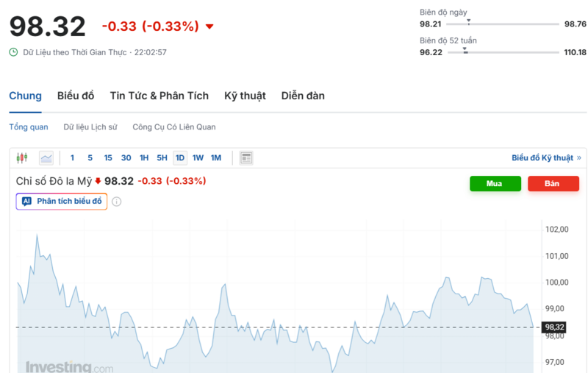
Task: Click the 52-week range slider marker
Action: [465, 51]
